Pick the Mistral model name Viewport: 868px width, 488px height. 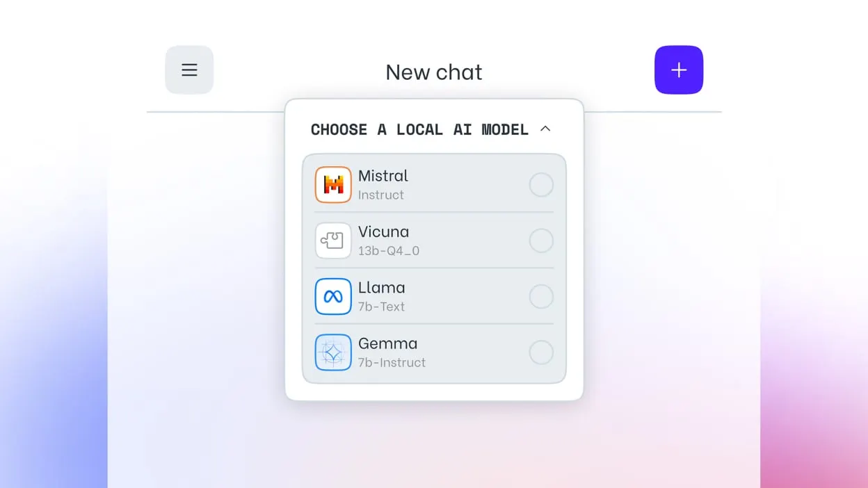383,176
